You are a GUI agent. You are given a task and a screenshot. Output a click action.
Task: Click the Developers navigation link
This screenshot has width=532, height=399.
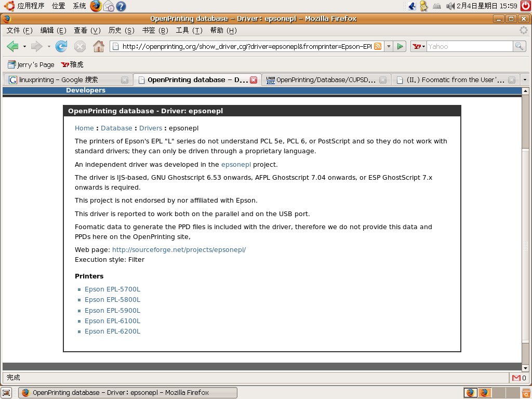coord(86,90)
